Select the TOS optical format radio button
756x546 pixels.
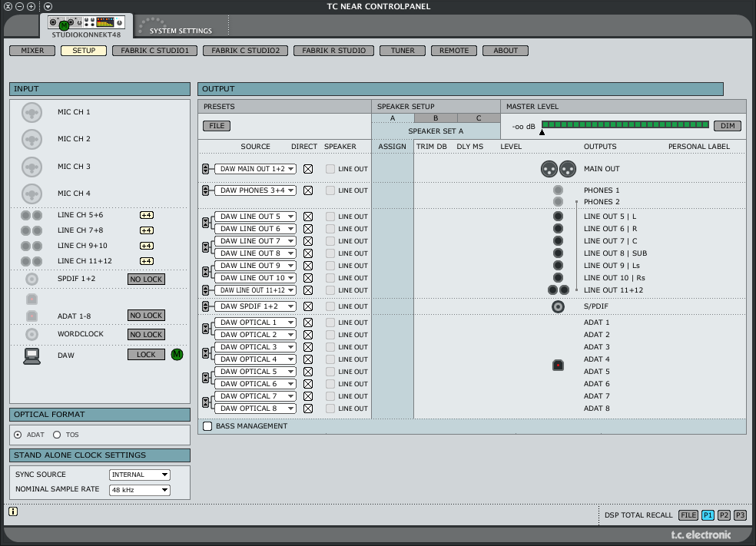click(x=57, y=435)
